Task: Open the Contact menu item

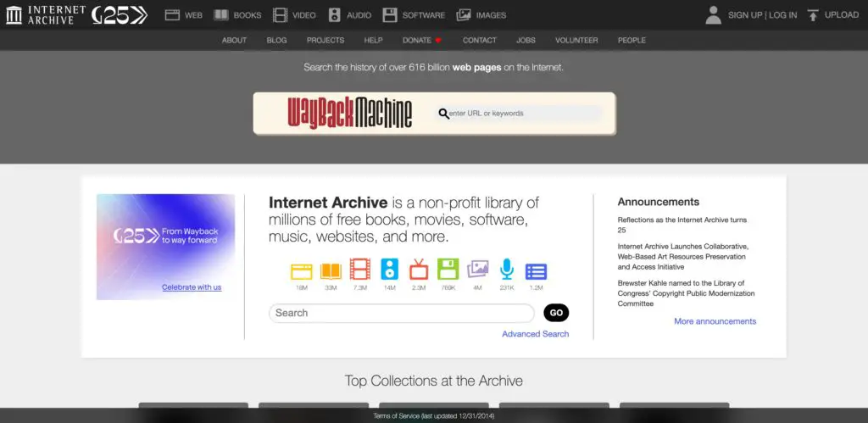Action: pyautogui.click(x=480, y=41)
